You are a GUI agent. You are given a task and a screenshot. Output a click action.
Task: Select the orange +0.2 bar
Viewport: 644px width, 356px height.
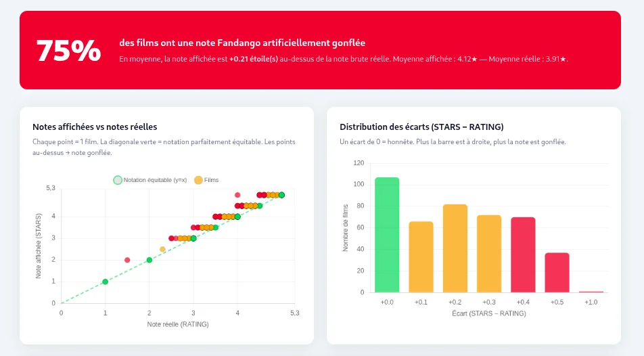coord(455,248)
